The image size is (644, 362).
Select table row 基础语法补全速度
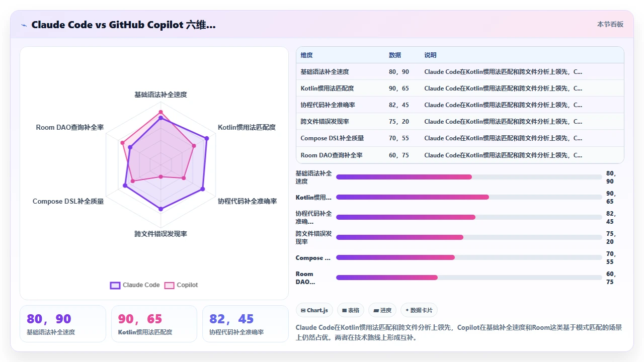point(460,72)
